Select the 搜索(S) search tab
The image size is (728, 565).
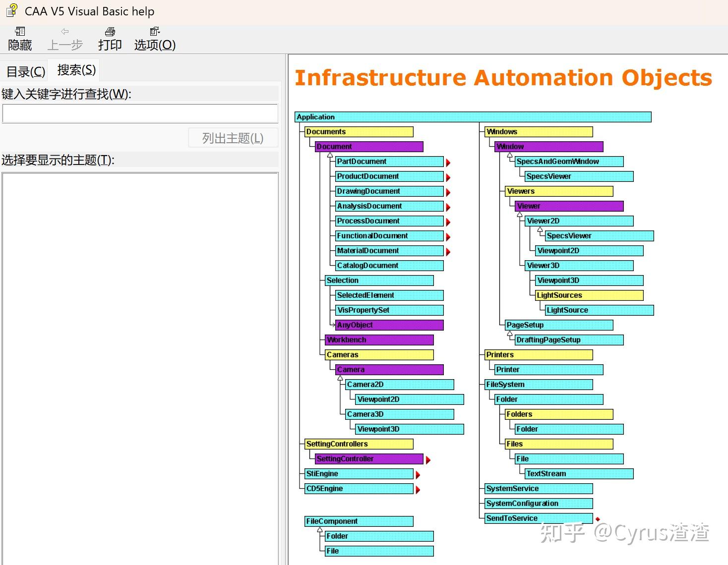tap(76, 70)
